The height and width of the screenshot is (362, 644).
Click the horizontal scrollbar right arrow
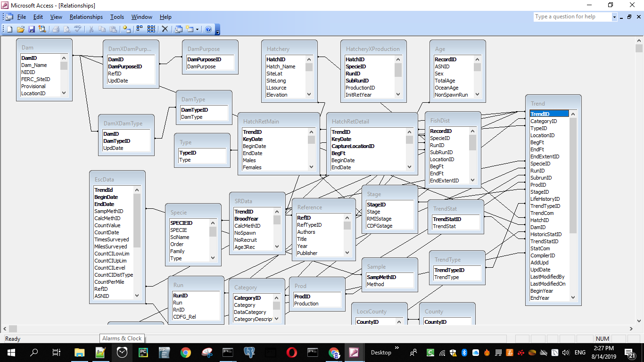click(631, 329)
